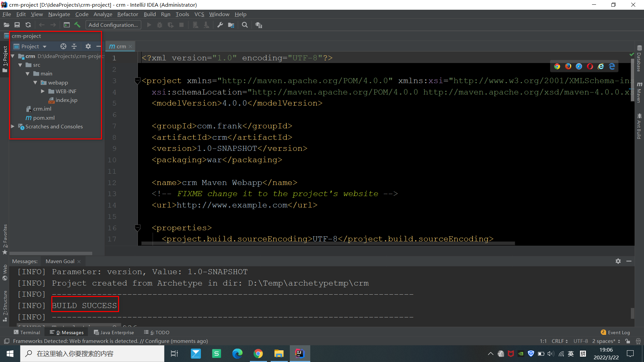Open the Event Log
The image size is (644, 362).
click(615, 332)
